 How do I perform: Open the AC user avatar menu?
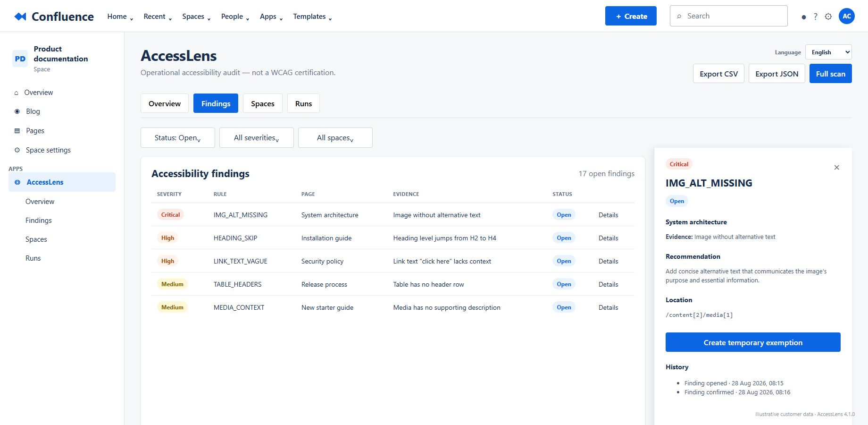point(847,16)
